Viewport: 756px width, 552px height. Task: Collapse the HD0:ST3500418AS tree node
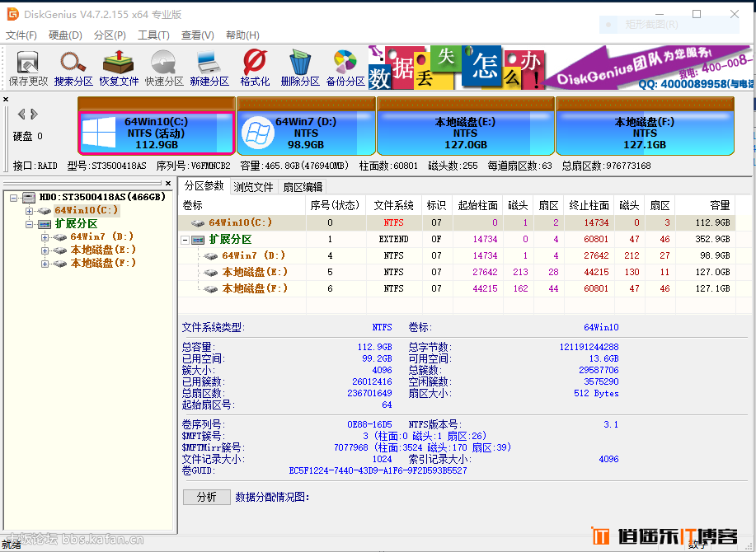pyautogui.click(x=14, y=198)
